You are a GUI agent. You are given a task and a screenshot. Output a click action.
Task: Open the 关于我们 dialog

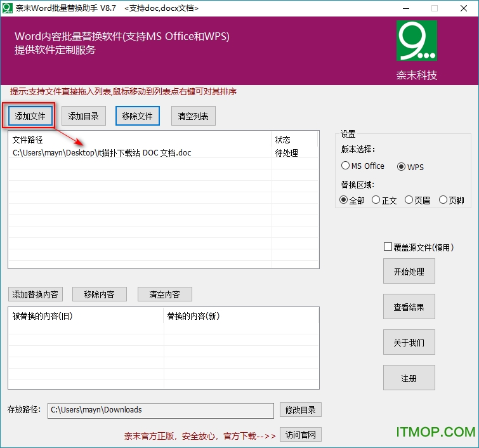409,342
